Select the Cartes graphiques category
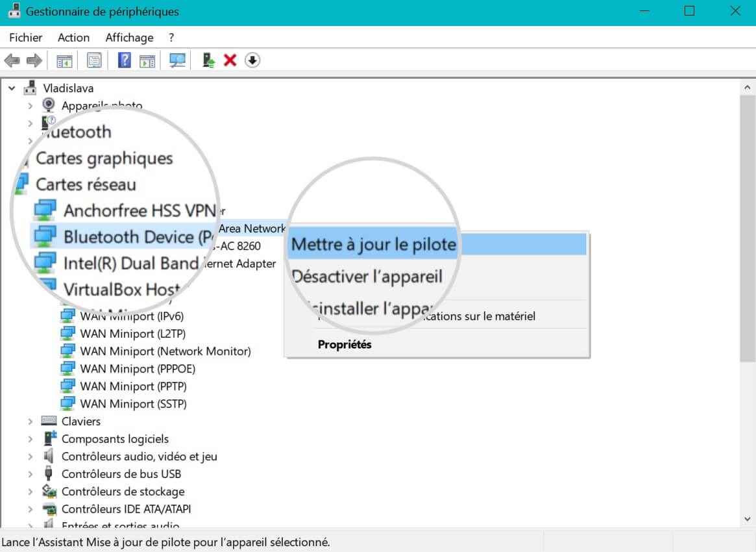Image resolution: width=756 pixels, height=552 pixels. pyautogui.click(x=104, y=158)
